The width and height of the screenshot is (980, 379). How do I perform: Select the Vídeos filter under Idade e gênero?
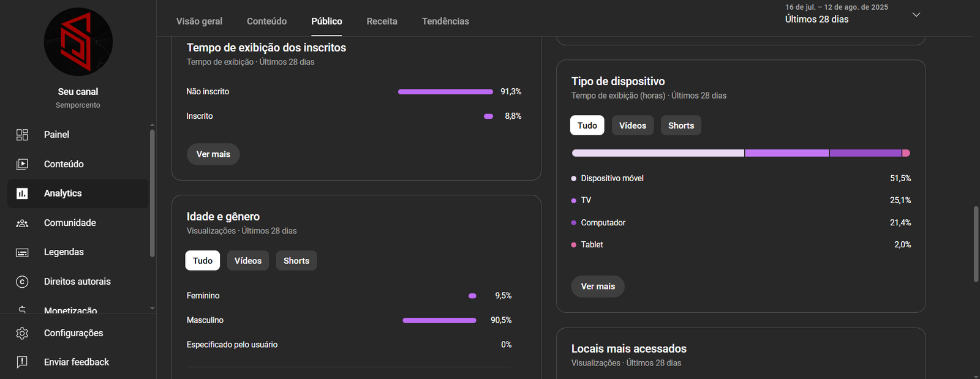(247, 261)
